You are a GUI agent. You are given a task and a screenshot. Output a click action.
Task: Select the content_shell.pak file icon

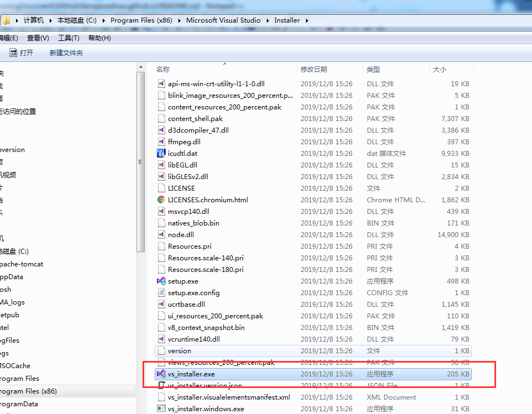(161, 119)
